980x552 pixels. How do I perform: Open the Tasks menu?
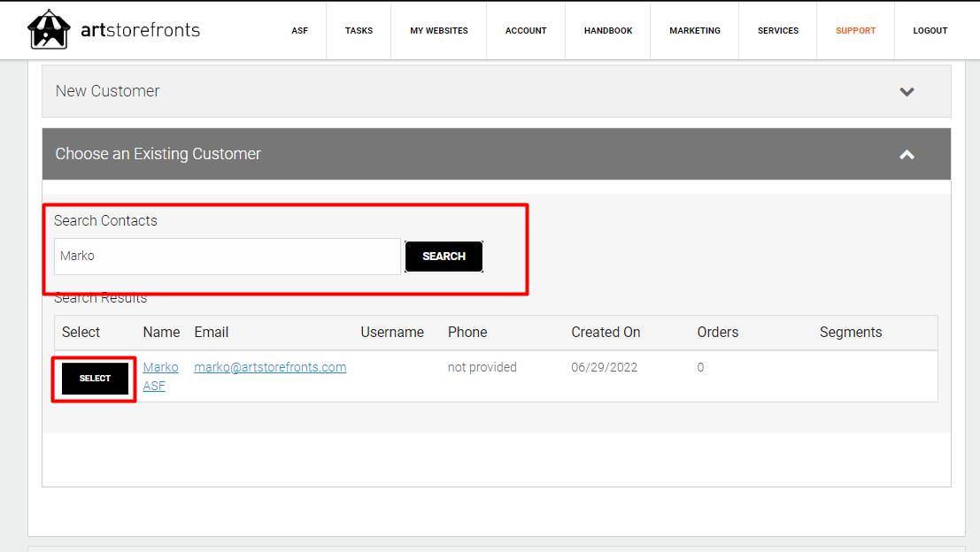point(359,31)
